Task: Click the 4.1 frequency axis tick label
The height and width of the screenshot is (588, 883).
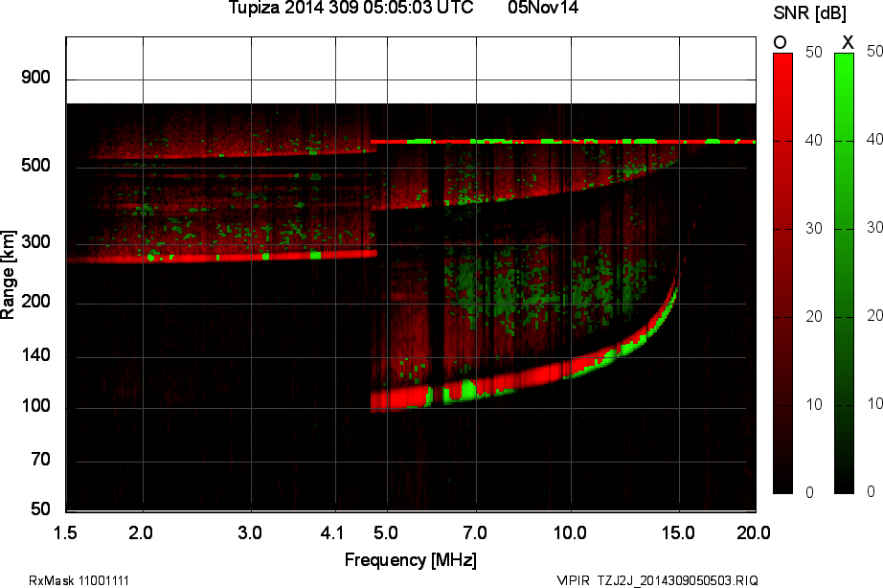Action: click(x=331, y=532)
